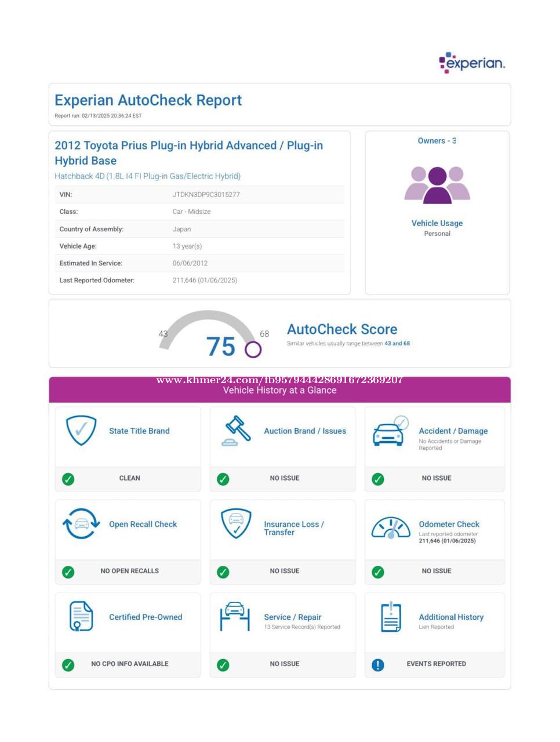Click the 2012 Toyota Prius Plug-in Hybrid title
The image size is (560, 742).
click(x=189, y=153)
